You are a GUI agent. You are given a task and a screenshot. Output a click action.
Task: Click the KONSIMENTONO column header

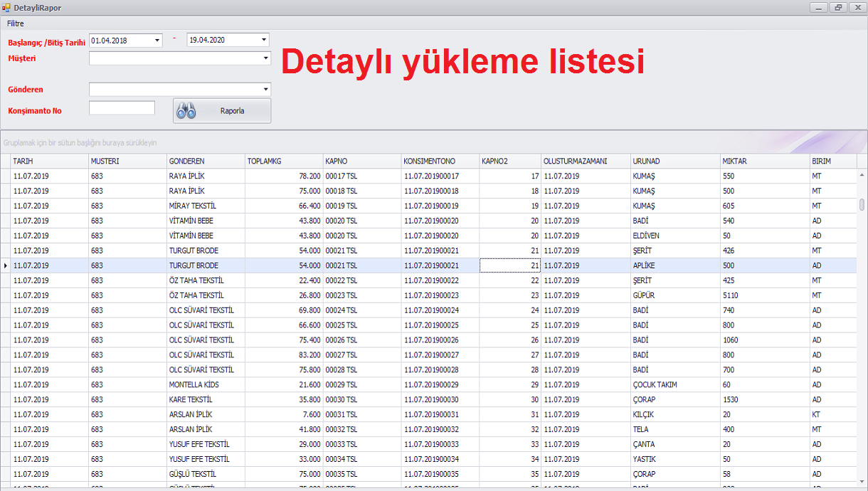[x=440, y=162]
